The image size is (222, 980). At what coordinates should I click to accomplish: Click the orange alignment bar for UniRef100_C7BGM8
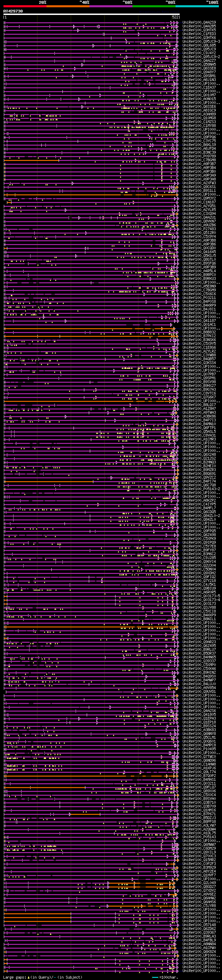coord(32,160)
